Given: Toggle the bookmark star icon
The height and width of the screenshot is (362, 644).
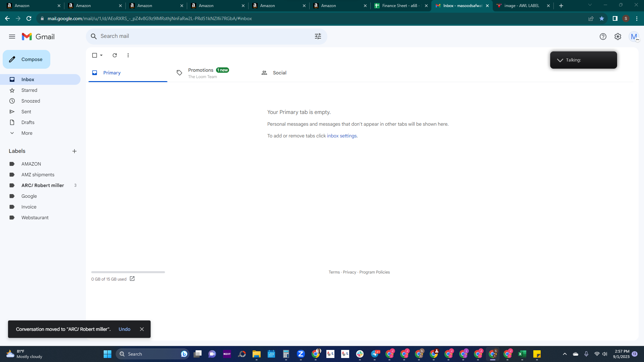Looking at the screenshot, I should coord(602,18).
